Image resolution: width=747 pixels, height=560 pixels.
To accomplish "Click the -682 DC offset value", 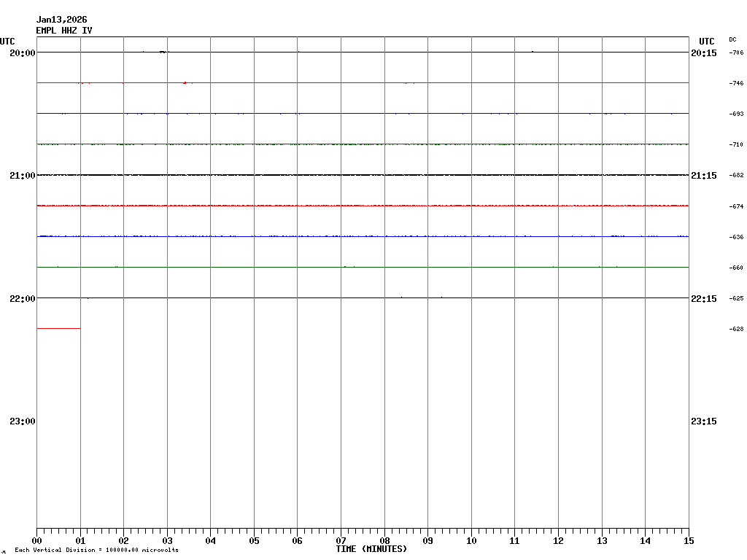I will [x=736, y=176].
